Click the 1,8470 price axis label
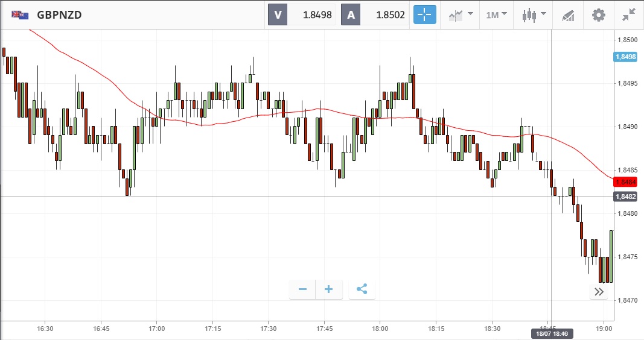The width and height of the screenshot is (644, 340). tap(628, 301)
